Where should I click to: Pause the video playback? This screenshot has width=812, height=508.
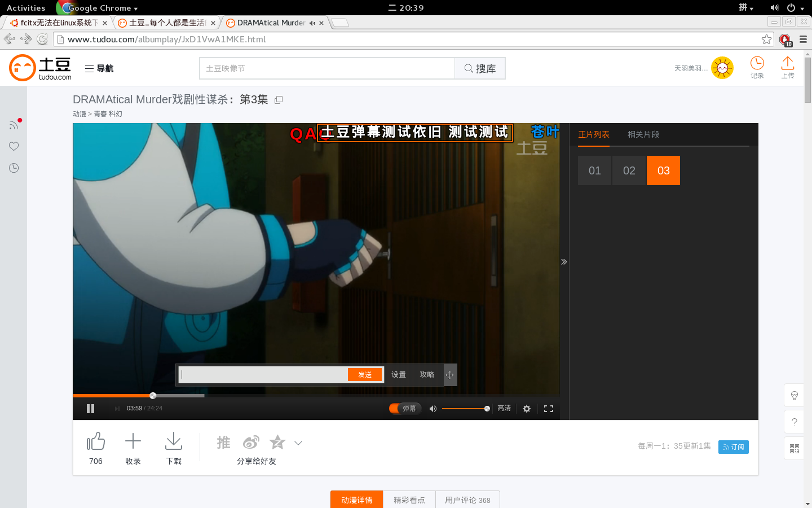(x=90, y=409)
